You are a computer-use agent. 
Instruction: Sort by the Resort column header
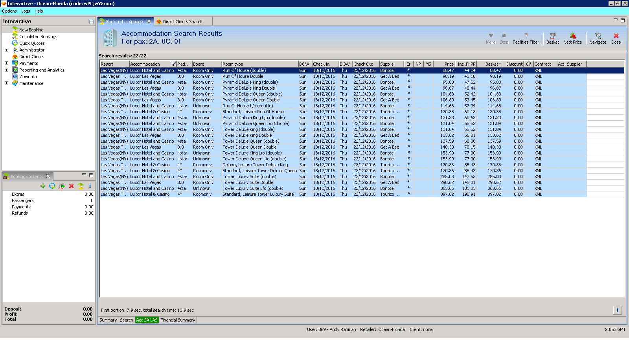(114, 64)
